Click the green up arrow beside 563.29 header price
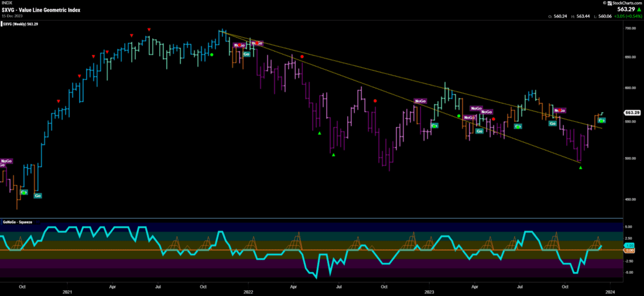This screenshot has height=296, width=644. [639, 9]
